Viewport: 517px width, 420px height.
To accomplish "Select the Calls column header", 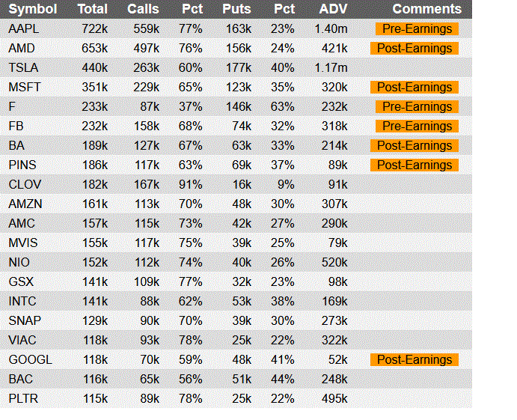I will (143, 9).
